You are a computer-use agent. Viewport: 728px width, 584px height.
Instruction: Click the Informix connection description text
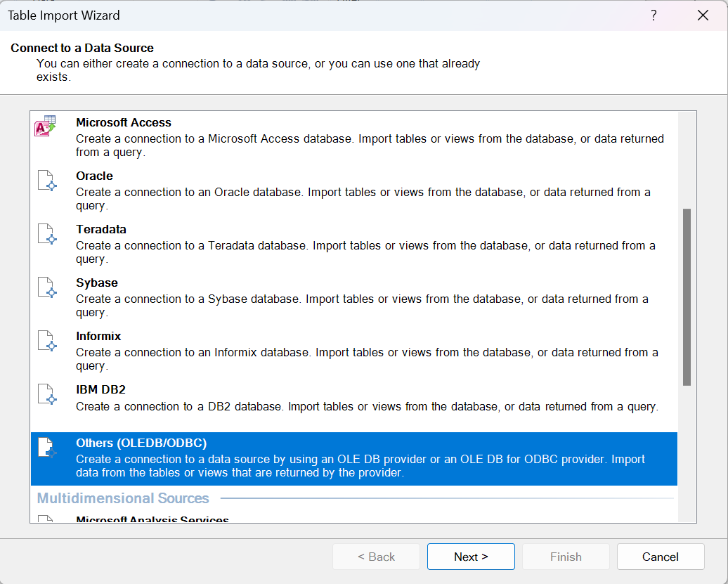click(x=368, y=359)
